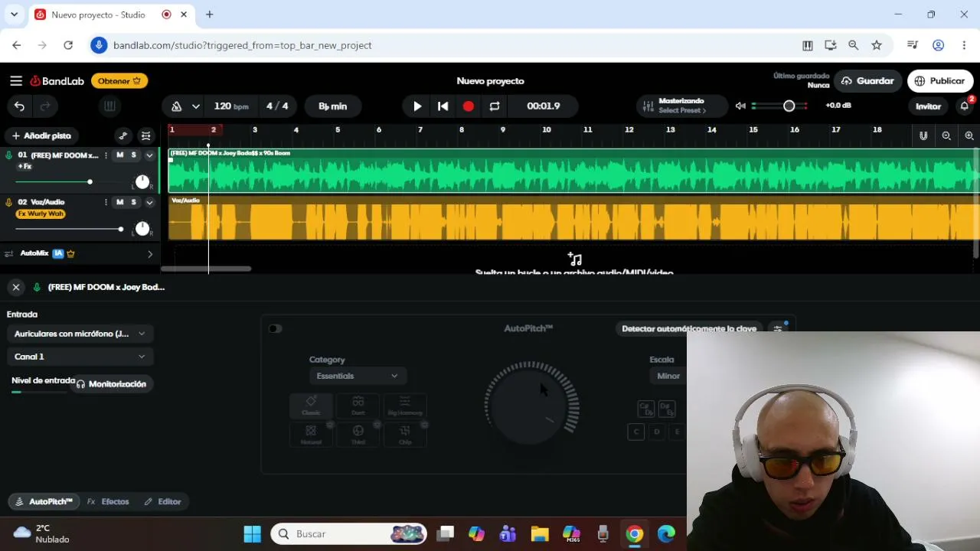Open the Windows Start menu
The width and height of the screenshot is (980, 551).
coord(252,534)
